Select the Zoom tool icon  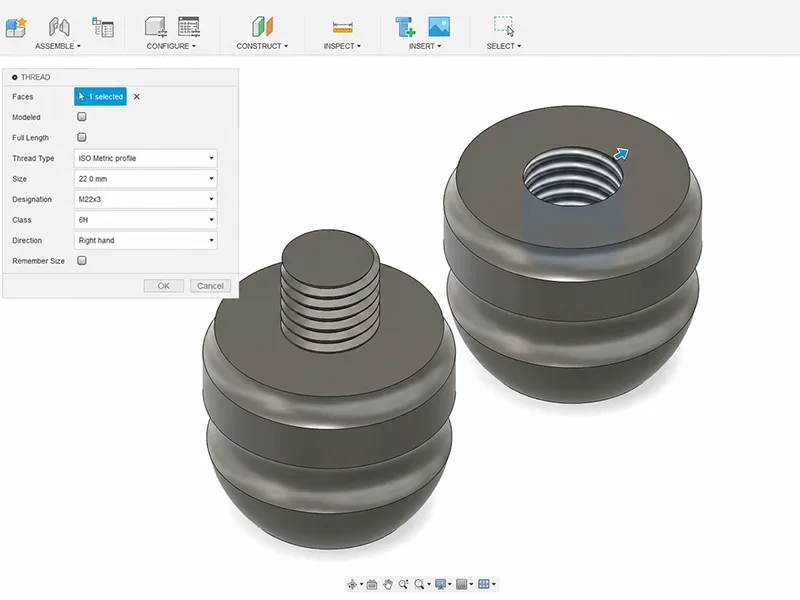tap(404, 584)
